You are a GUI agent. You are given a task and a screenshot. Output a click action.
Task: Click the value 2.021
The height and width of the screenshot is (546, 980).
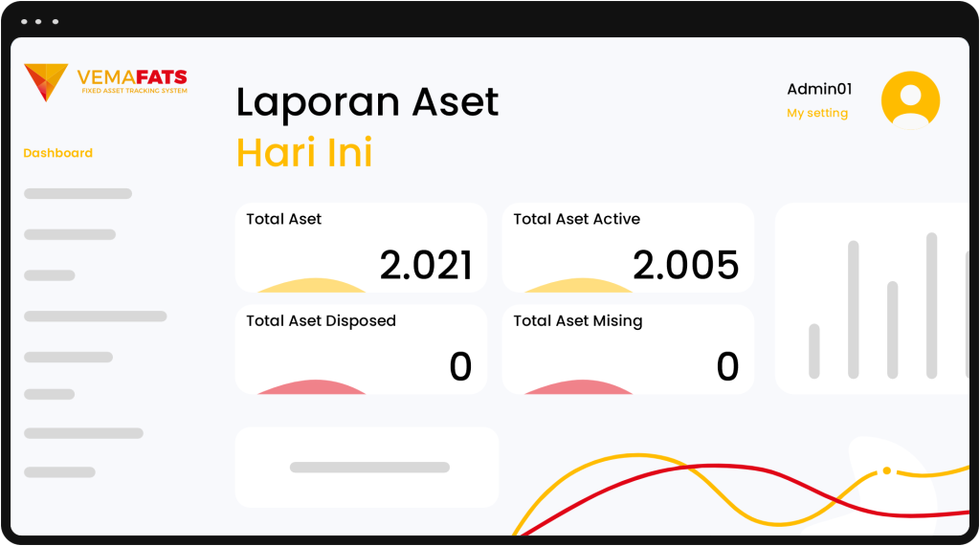pos(426,265)
